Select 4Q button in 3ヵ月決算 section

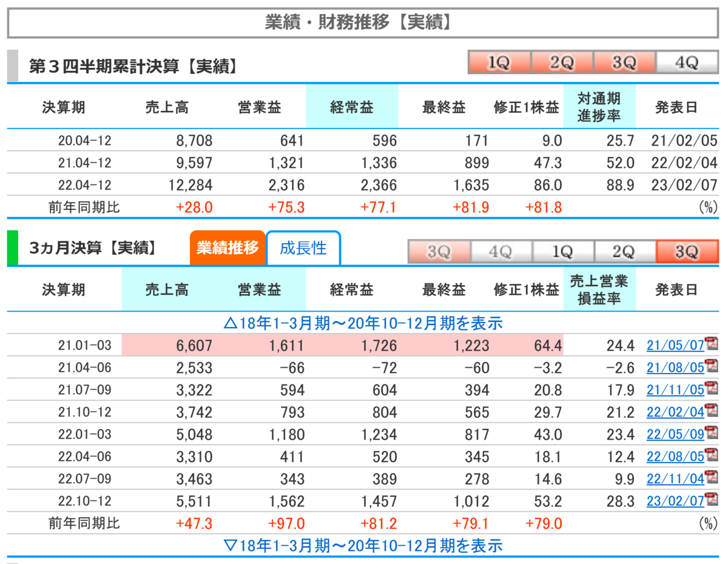[501, 252]
